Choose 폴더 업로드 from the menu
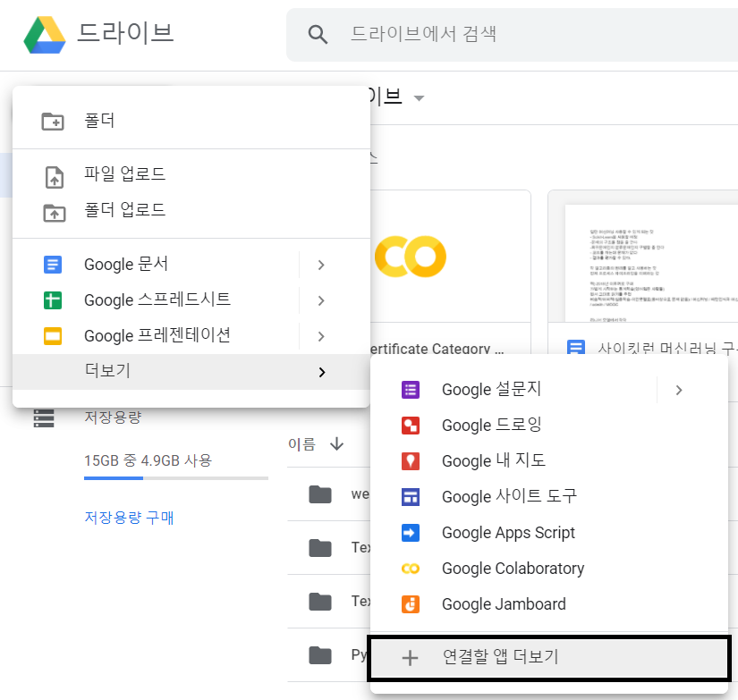Viewport: 738px width, 700px height. pos(191,210)
